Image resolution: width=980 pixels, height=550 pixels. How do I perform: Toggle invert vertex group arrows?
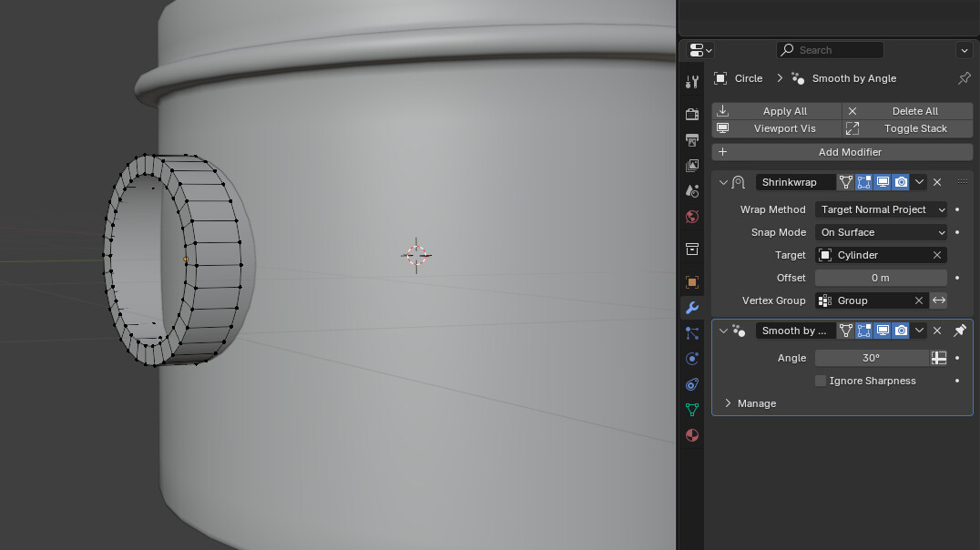coord(939,300)
